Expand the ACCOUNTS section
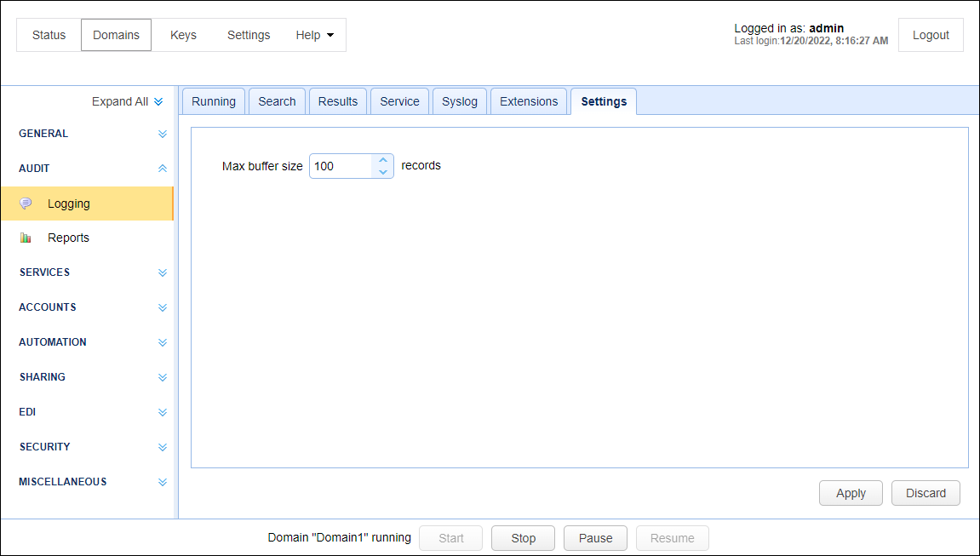The image size is (980, 556). pyautogui.click(x=163, y=307)
